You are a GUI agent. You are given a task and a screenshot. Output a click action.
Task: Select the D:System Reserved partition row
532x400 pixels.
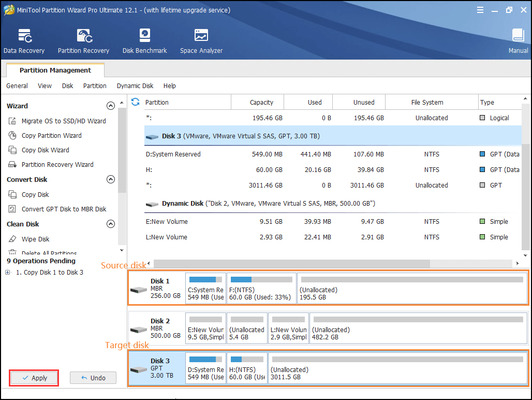[x=333, y=154]
